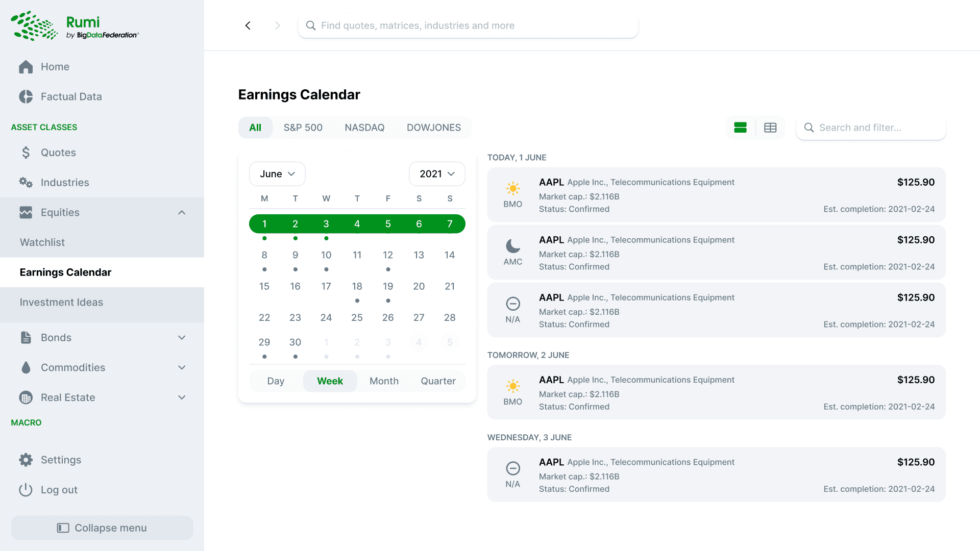
Task: Set calendar range to Week
Action: pos(330,381)
